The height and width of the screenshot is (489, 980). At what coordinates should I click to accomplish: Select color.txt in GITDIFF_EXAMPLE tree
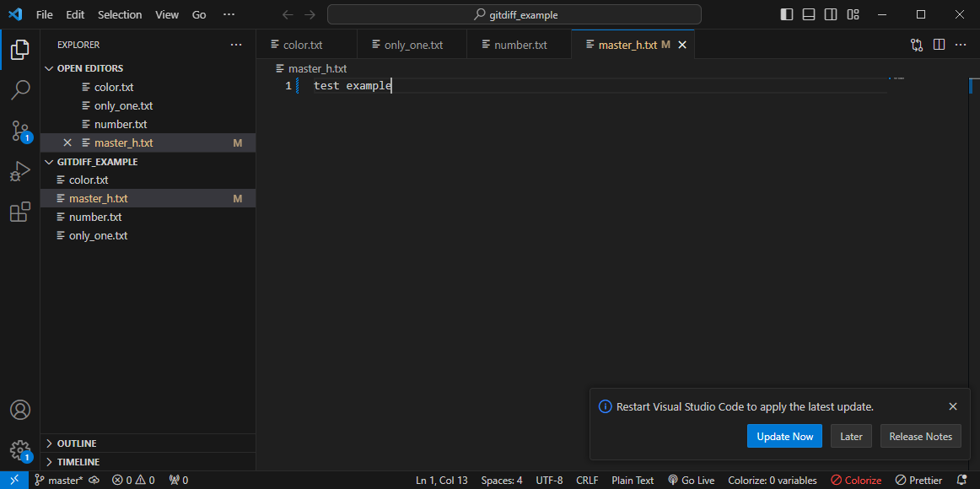(148, 180)
